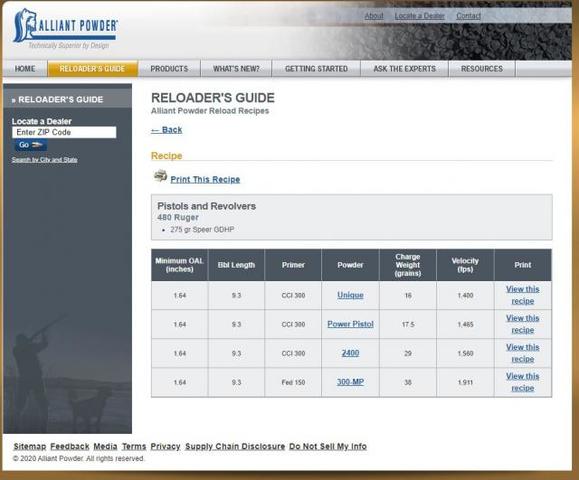Select the 480 Ruger cartridge text
579x480 pixels.
(178, 217)
